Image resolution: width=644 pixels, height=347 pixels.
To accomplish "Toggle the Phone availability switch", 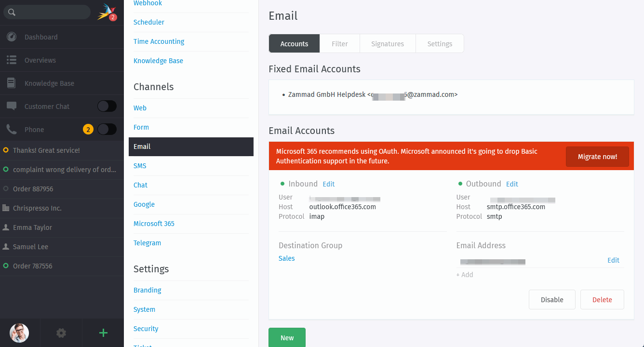I will 107,129.
